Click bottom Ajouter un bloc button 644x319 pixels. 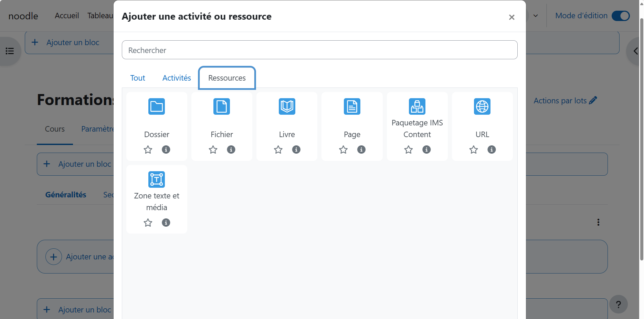(x=75, y=309)
